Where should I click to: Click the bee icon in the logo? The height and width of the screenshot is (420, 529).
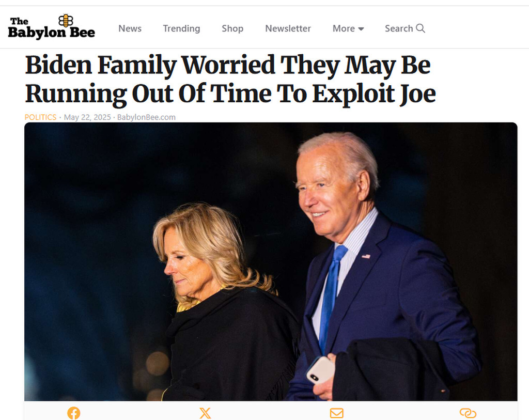[x=66, y=21]
